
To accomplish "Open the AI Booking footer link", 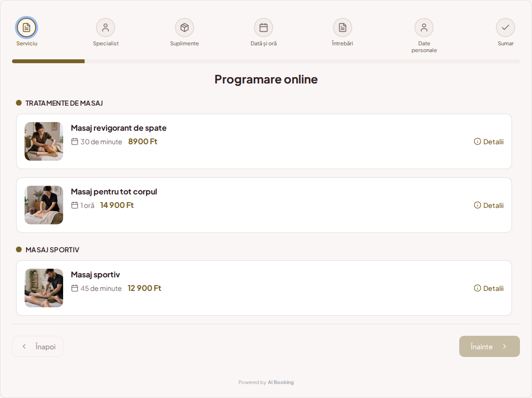I will coord(281,383).
